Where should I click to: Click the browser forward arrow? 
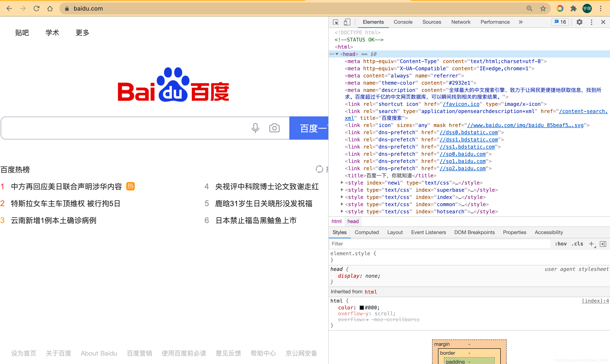click(x=23, y=9)
